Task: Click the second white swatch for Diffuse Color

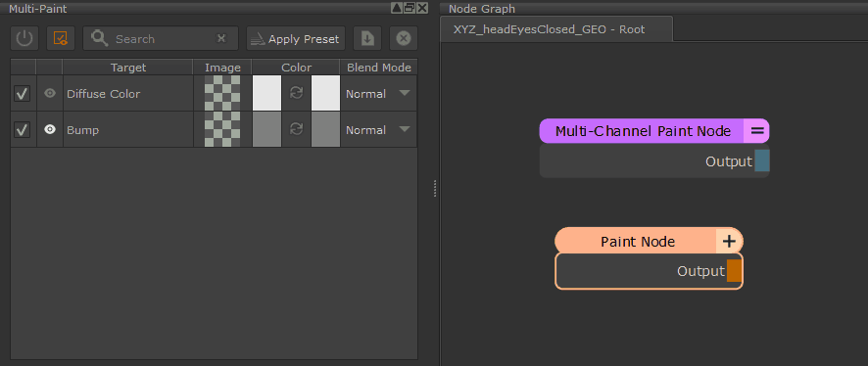Action: coord(325,93)
